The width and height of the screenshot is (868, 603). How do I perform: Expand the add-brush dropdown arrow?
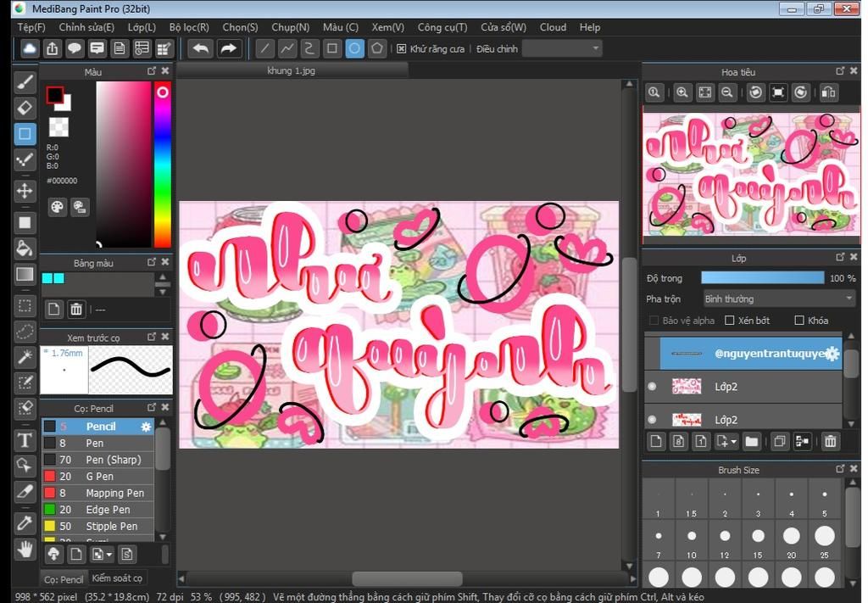(x=109, y=555)
